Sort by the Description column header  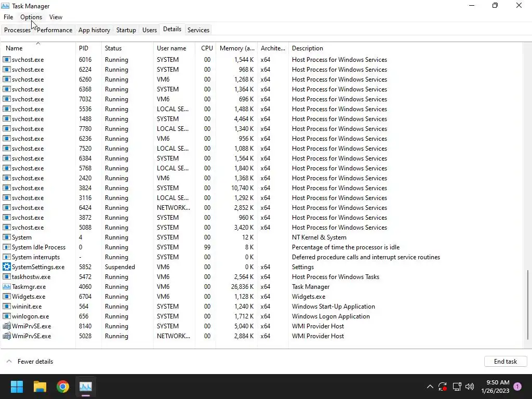point(405,48)
